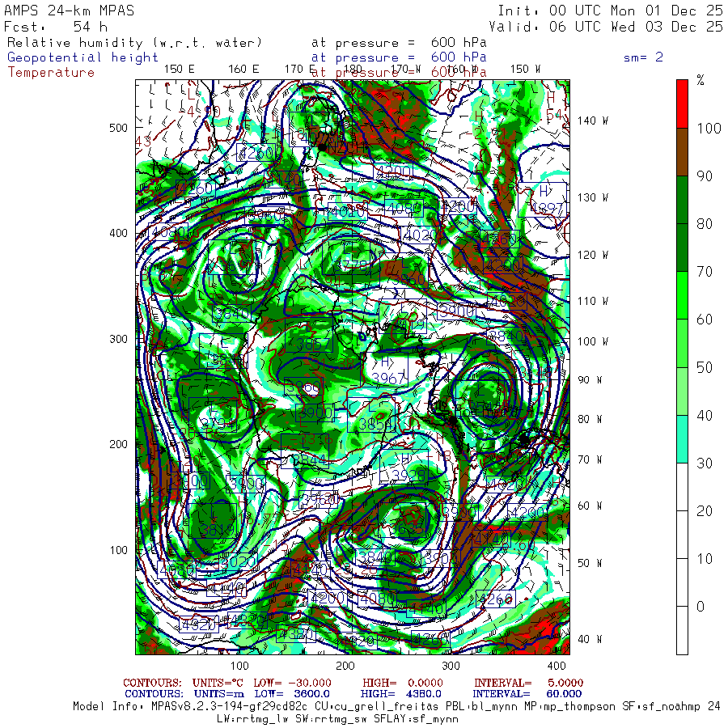The height and width of the screenshot is (728, 728).
Task: Click the 'SW:rrtmg_sw' model setting
Action: 330,719
